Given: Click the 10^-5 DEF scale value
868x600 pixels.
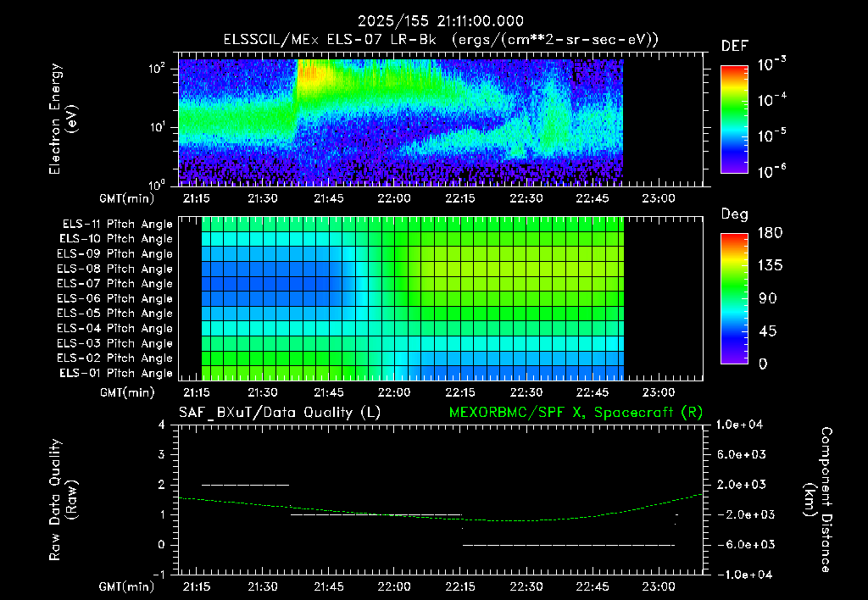Looking at the screenshot, I should coord(771,136).
